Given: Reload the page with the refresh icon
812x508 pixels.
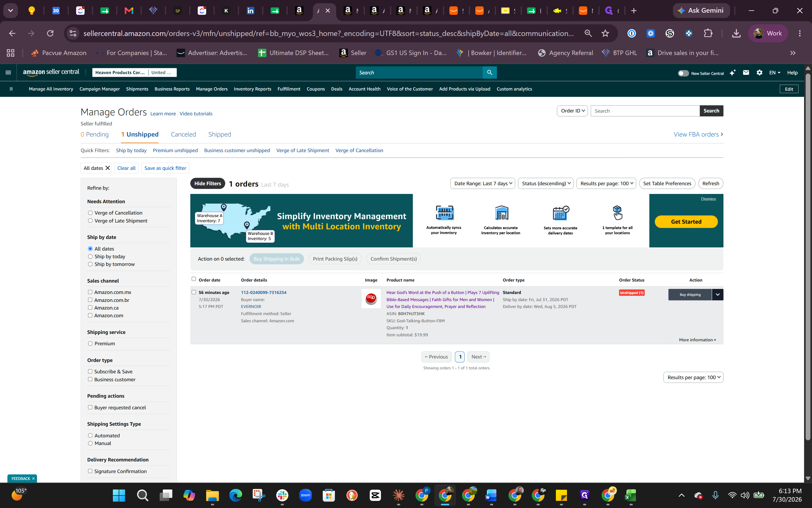Looking at the screenshot, I should click(x=50, y=33).
